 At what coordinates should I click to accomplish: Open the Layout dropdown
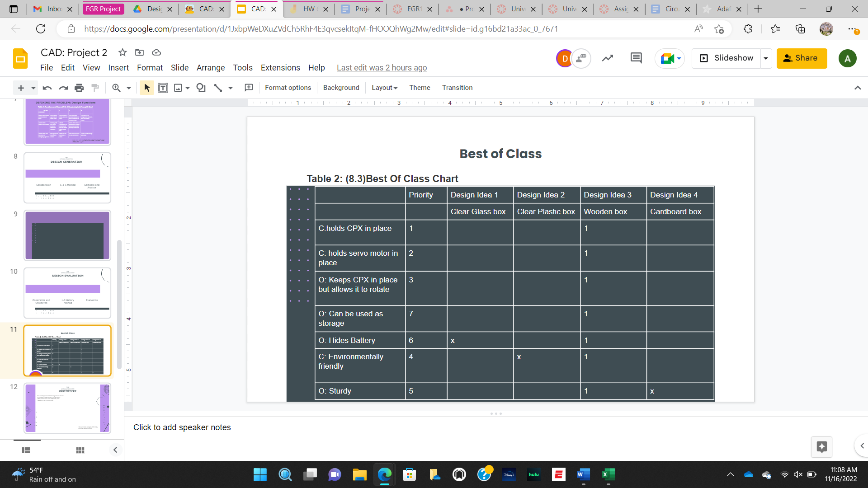click(x=384, y=88)
